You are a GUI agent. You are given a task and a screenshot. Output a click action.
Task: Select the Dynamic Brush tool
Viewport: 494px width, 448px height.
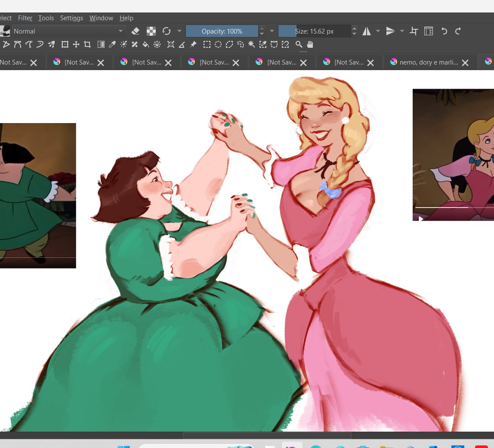tap(40, 44)
